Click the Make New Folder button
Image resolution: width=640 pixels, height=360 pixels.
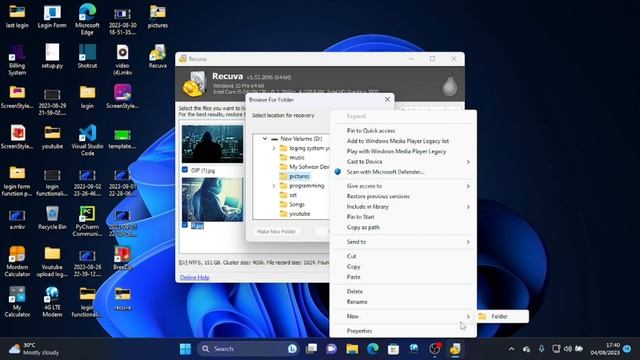(276, 231)
